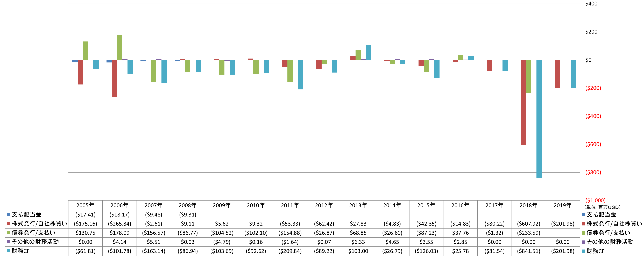Screen dimensions: 644x256
Task: Select the ($17.41) dividend cell for 2005年
Action: click(85, 215)
